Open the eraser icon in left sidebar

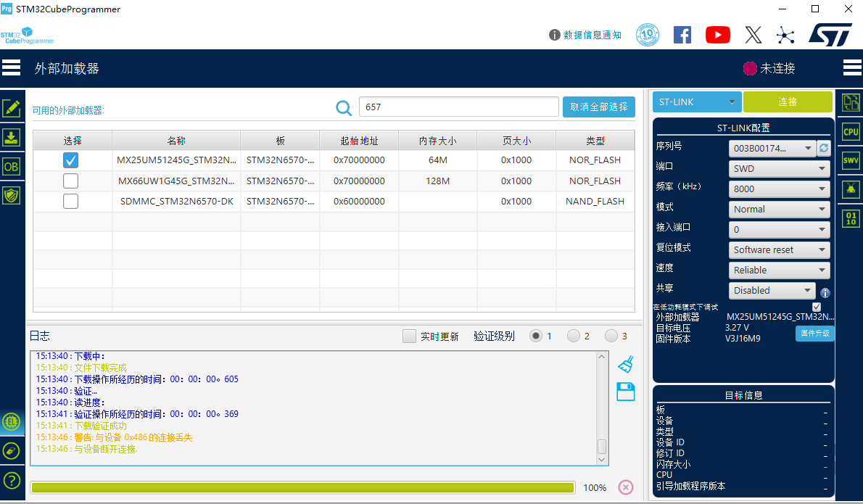12,450
